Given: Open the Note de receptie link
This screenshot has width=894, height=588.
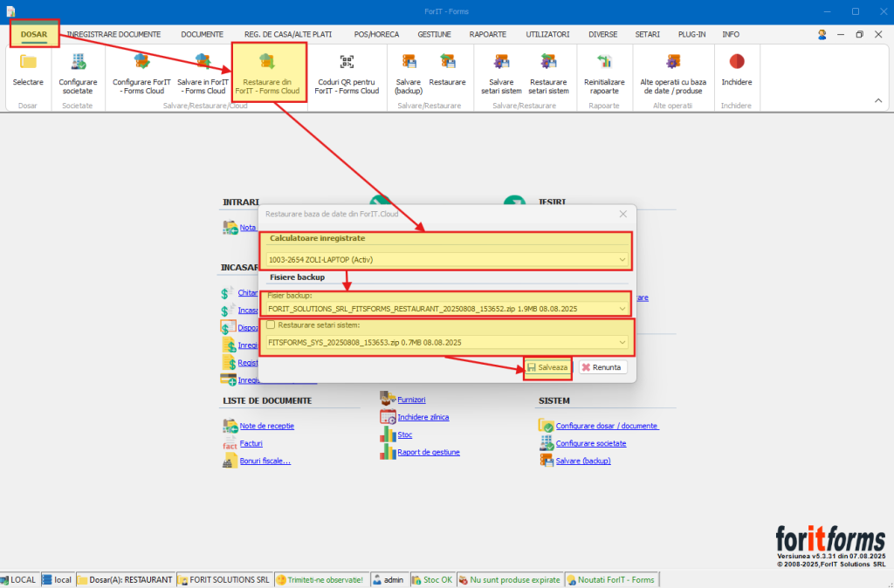Looking at the screenshot, I should coord(267,426).
